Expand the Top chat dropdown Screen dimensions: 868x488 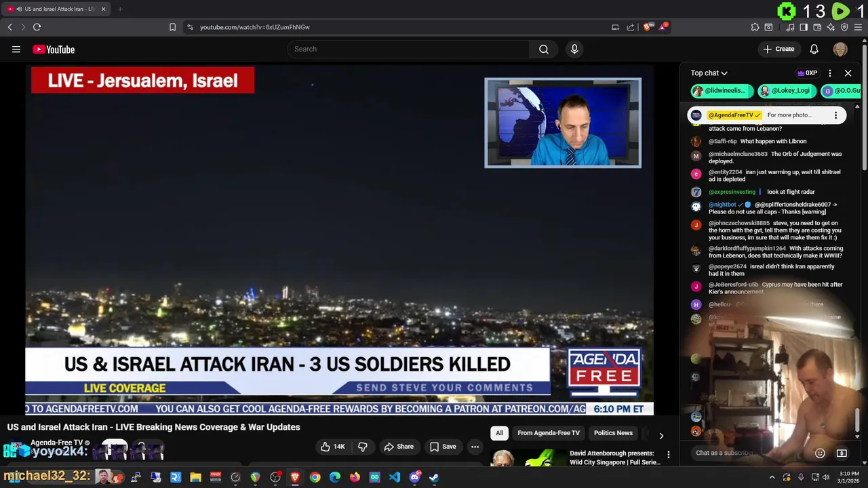(x=709, y=73)
